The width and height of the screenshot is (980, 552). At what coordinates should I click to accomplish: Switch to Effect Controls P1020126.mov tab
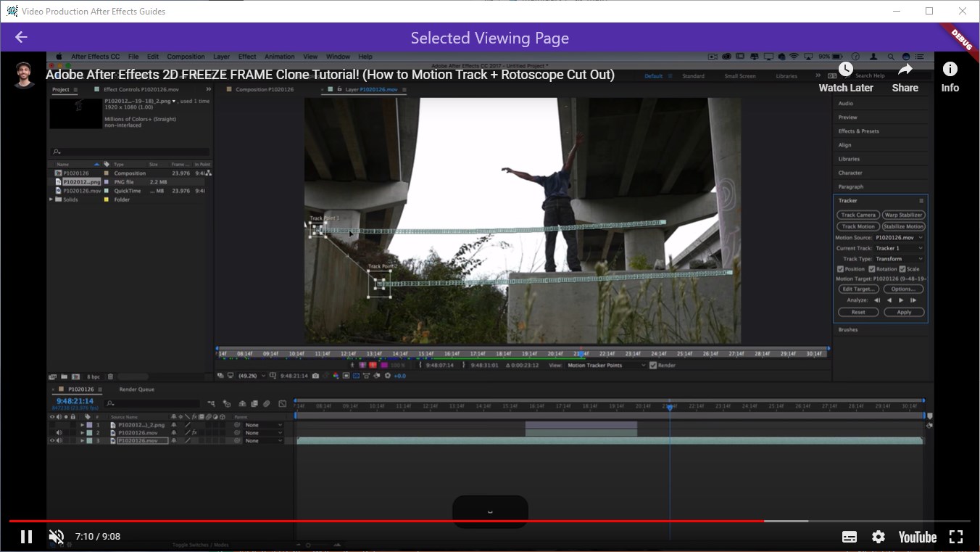[141, 90]
